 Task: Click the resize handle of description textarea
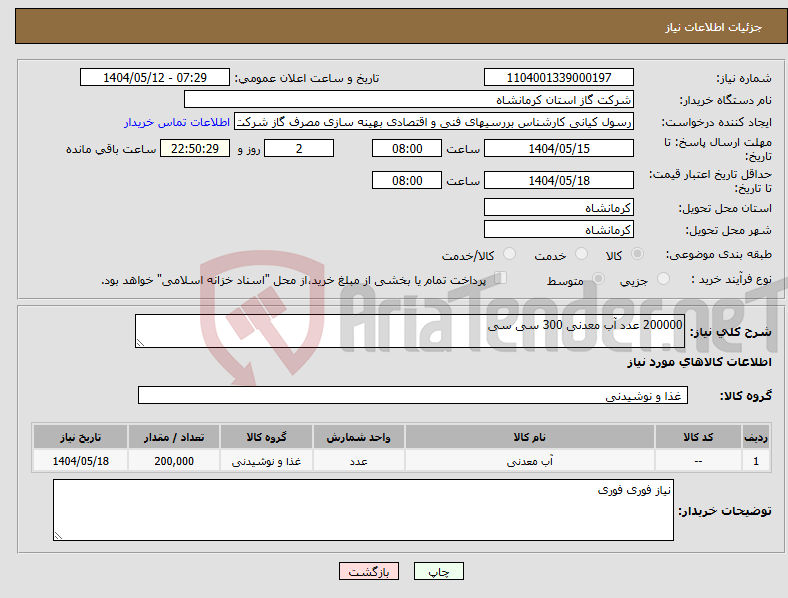(140, 343)
